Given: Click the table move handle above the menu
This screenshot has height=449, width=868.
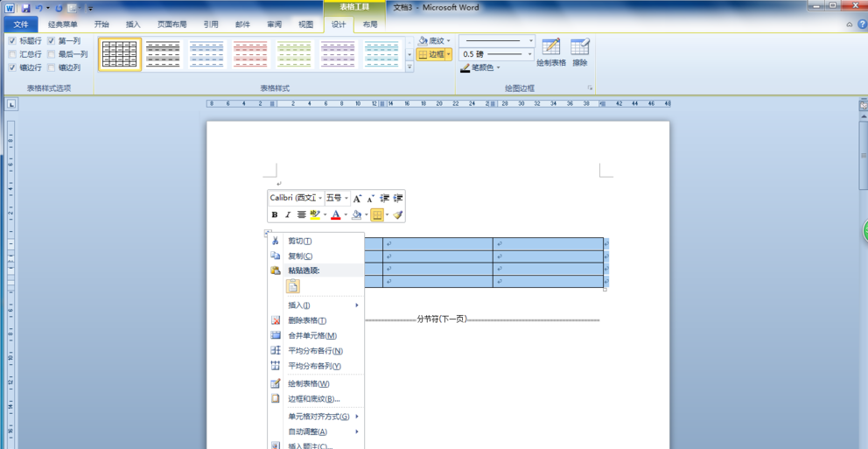Looking at the screenshot, I should (x=268, y=233).
